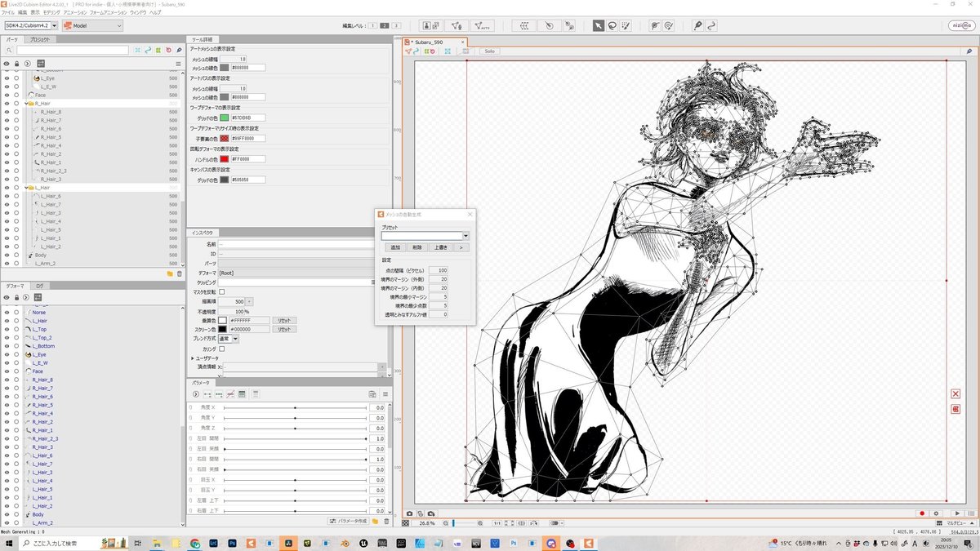Click 点の間隔 value field in mesh dialog
The width and height of the screenshot is (980, 551).
point(439,269)
